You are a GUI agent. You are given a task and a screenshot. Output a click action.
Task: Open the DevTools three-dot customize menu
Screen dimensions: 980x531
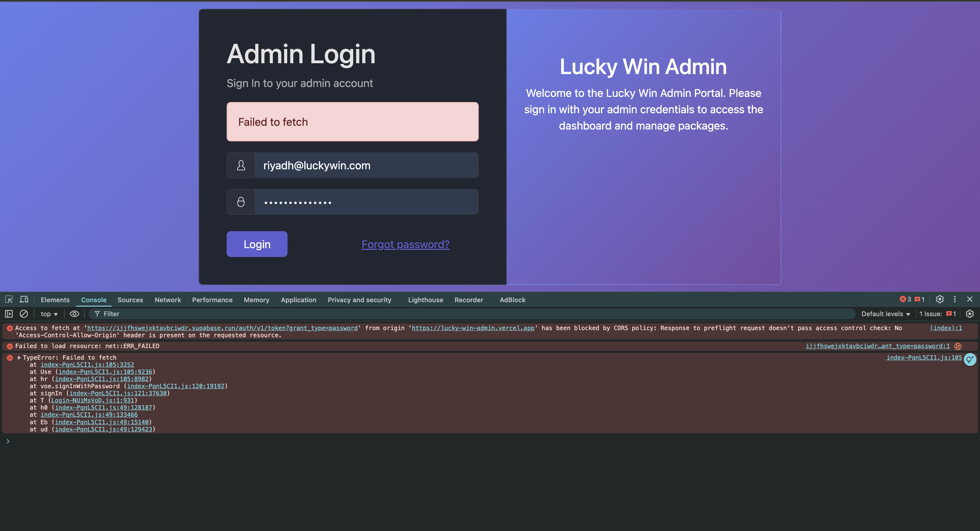(x=954, y=299)
